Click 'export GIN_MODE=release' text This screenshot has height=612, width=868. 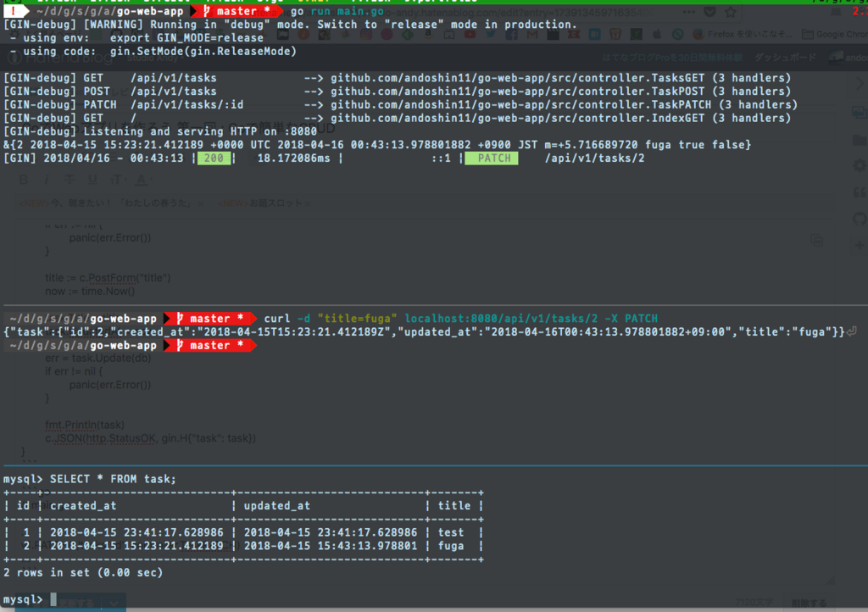(x=186, y=37)
